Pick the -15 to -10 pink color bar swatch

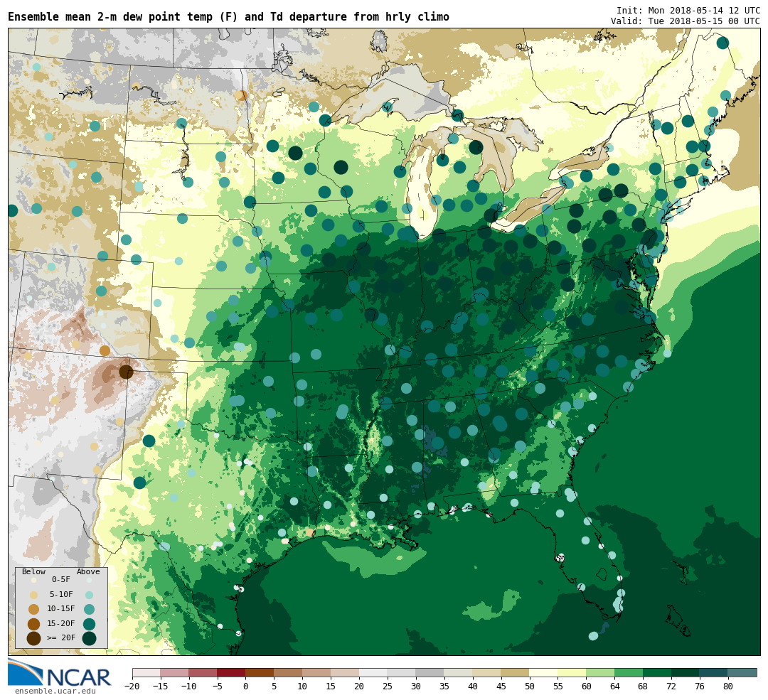pyautogui.click(x=175, y=672)
